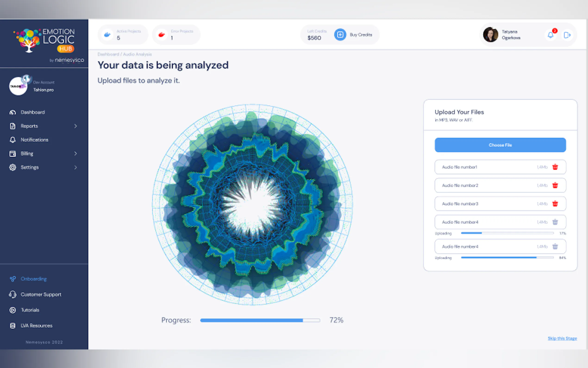The width and height of the screenshot is (588, 368).
Task: Click the red Error Projects icon
Action: pyautogui.click(x=162, y=35)
